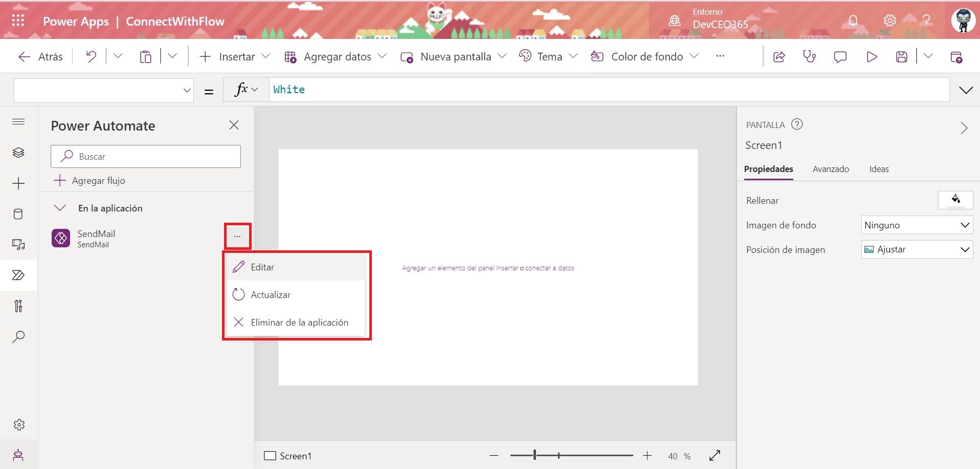Open the Data cylinder icon in sidebar
980x469 pixels.
tap(18, 214)
